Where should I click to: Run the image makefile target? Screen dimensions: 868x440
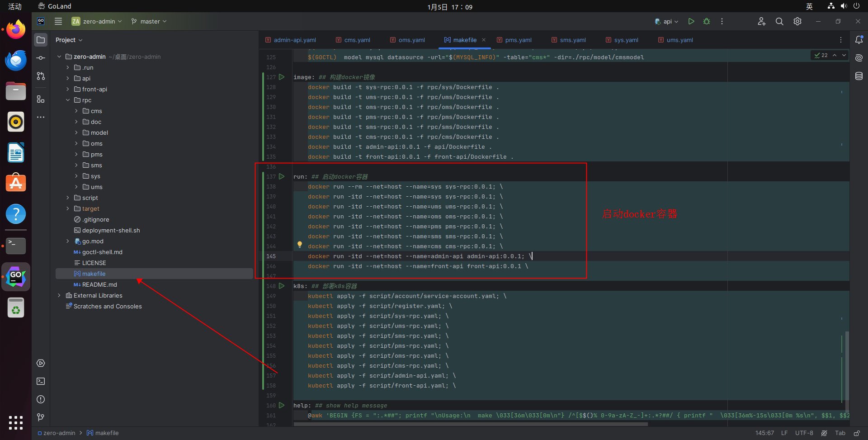click(x=282, y=77)
